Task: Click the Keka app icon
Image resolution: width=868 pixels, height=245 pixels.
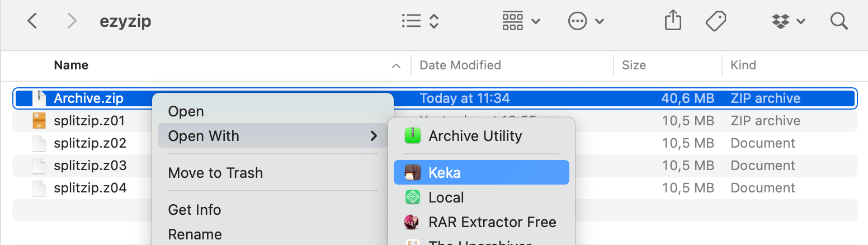Action: (x=412, y=173)
